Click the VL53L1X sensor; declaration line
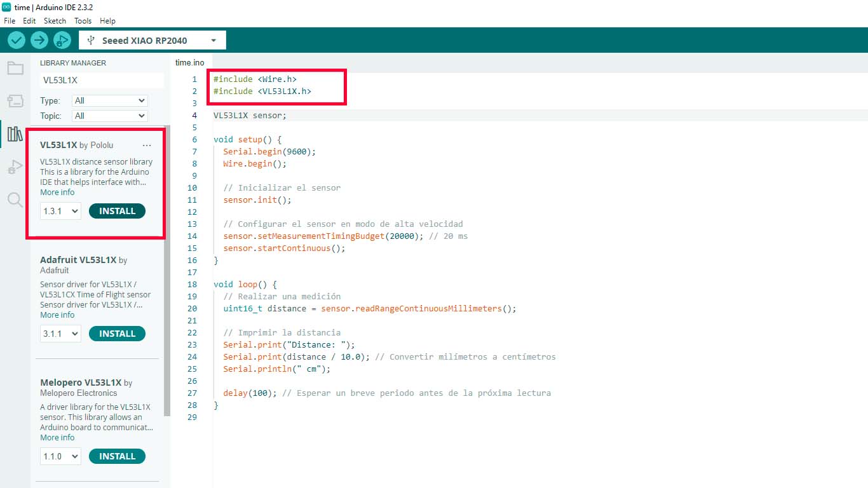This screenshot has height=488, width=868. coord(250,116)
